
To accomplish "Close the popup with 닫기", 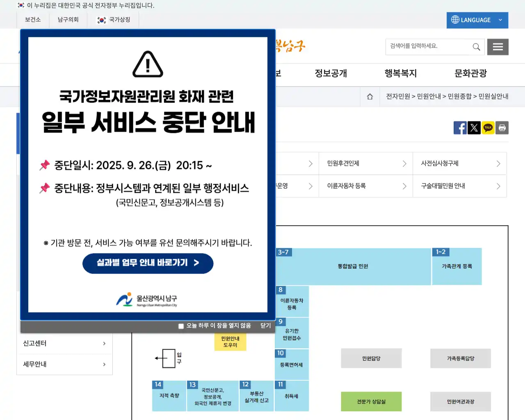I will pyautogui.click(x=266, y=326).
